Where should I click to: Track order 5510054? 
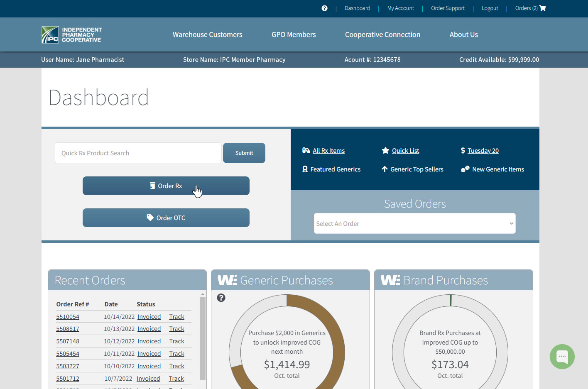[176, 316]
